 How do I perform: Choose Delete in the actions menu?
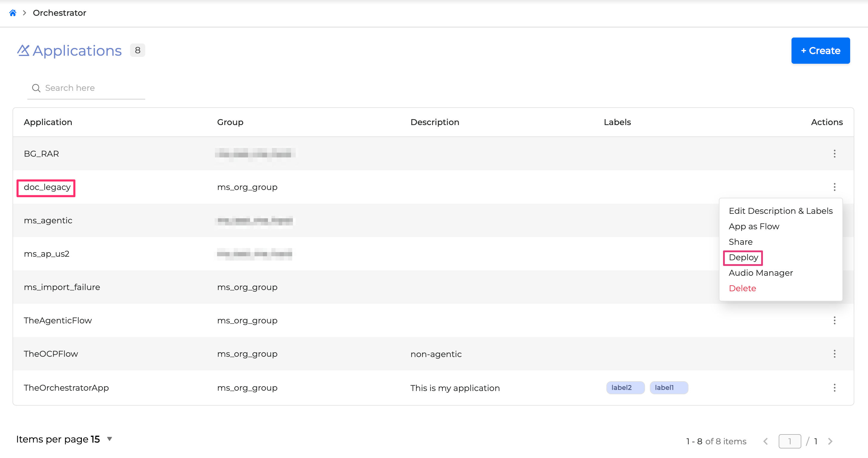(742, 289)
